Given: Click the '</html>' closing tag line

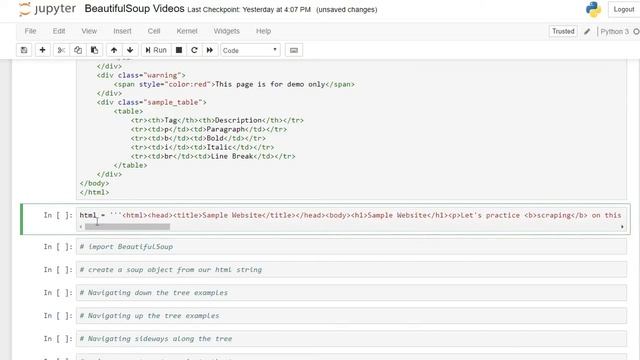Looking at the screenshot, I should coord(94,192).
